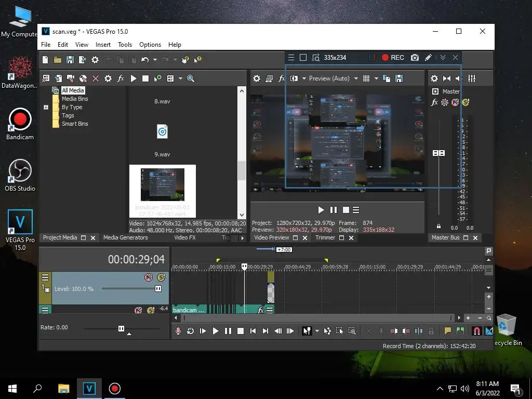Open Bandicam drawing pencil tool
This screenshot has width=532, height=399.
(428, 58)
